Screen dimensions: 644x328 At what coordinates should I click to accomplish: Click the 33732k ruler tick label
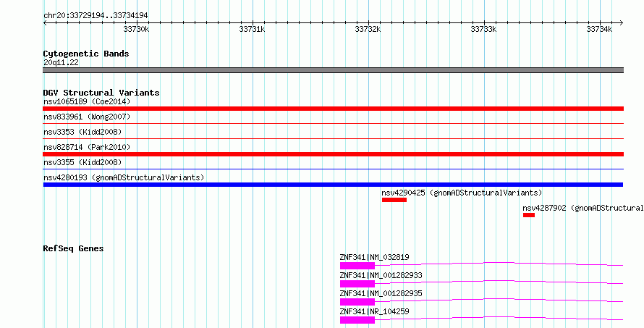[x=368, y=29]
